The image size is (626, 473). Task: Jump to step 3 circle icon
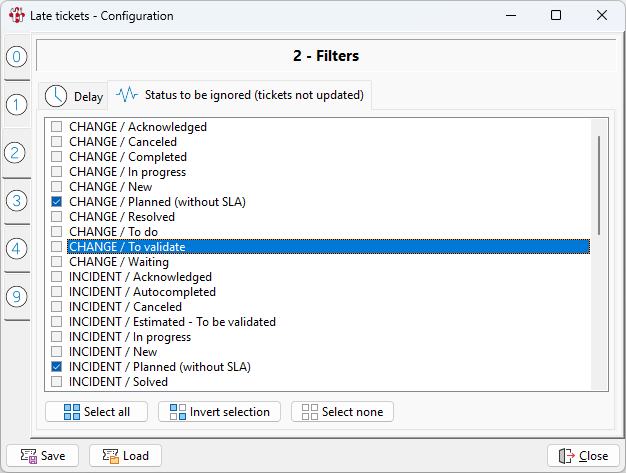tap(17, 201)
